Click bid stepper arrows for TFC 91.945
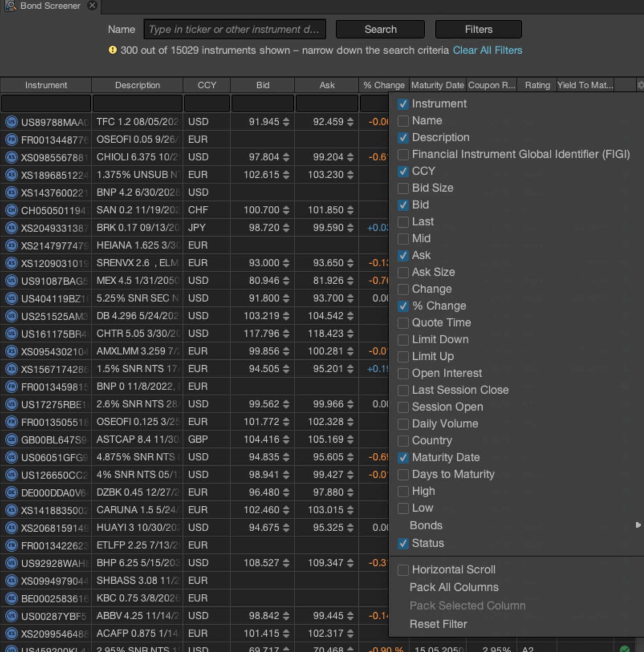Viewport: 644px width, 652px height. pyautogui.click(x=286, y=122)
